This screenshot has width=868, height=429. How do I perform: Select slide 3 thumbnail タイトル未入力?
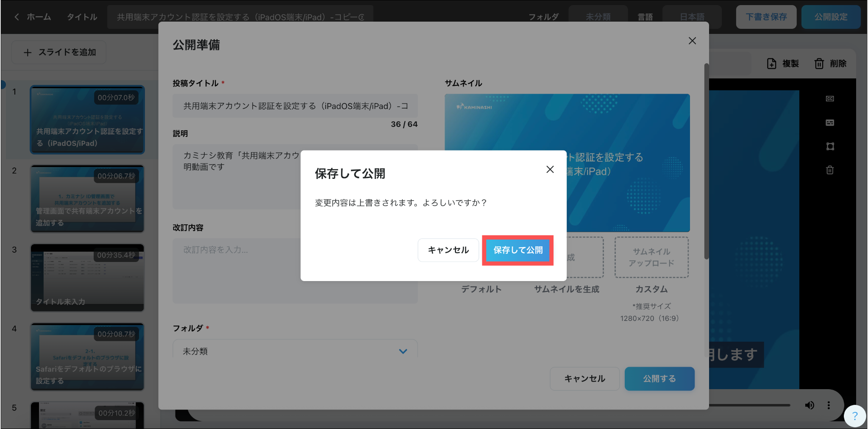87,278
